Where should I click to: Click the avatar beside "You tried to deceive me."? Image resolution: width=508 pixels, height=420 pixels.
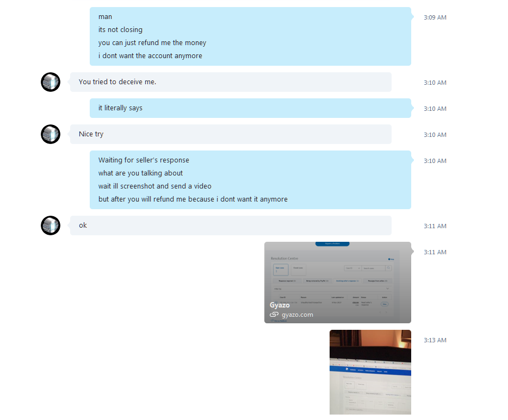51,82
